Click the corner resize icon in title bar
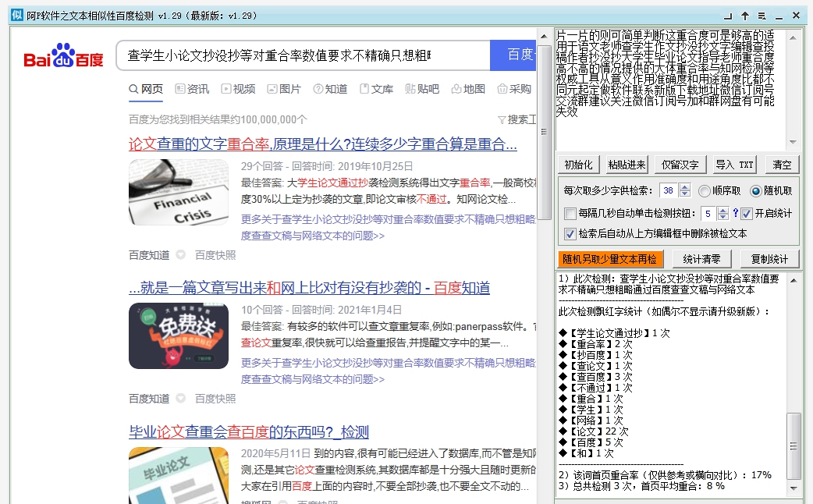Viewport: 813px width, 504px height. (728, 16)
